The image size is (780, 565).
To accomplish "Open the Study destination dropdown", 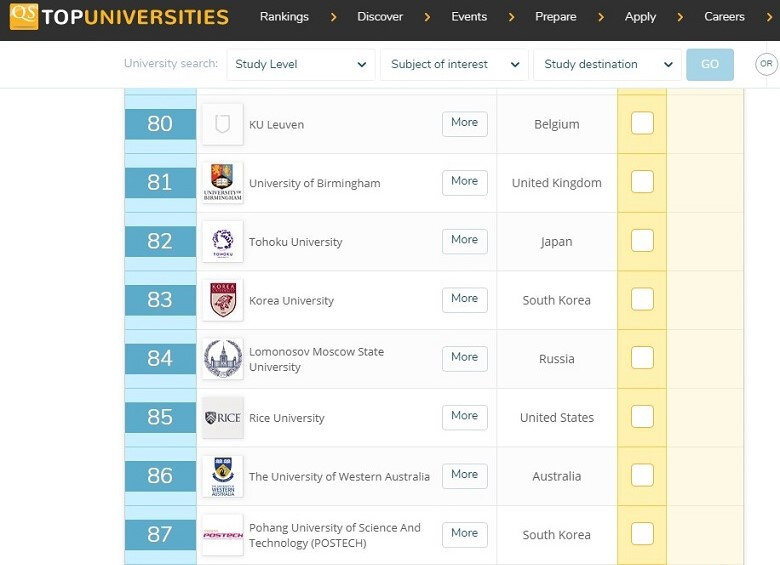I will pos(607,64).
